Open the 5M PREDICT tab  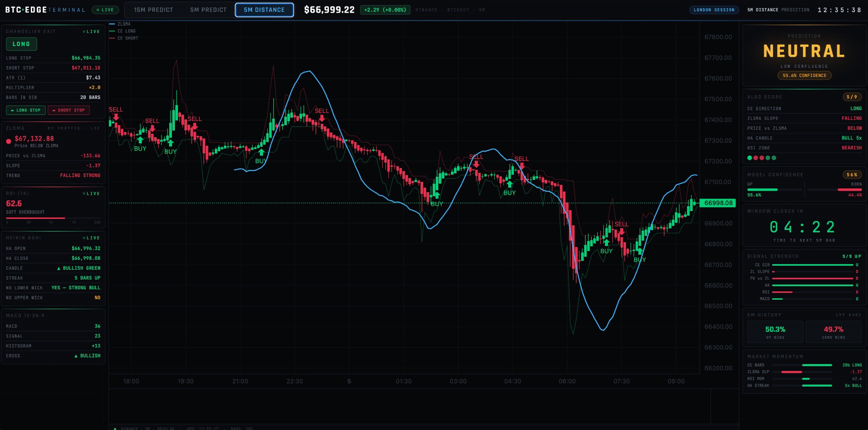coord(208,10)
